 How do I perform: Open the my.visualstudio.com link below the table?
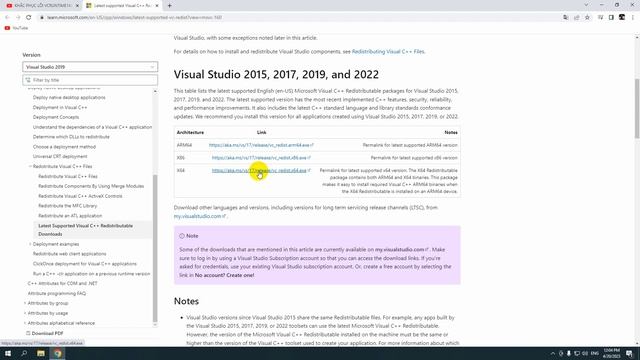click(200, 216)
